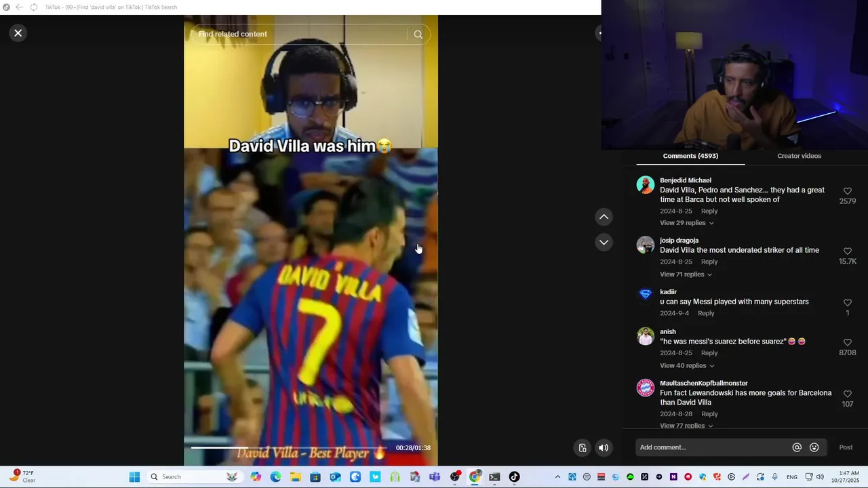Viewport: 868px width, 488px height.
Task: Click username anish
Action: point(668,332)
